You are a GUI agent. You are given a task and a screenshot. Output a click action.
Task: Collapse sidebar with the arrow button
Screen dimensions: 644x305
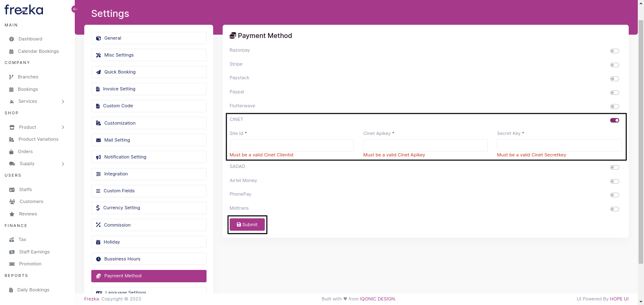pos(74,9)
